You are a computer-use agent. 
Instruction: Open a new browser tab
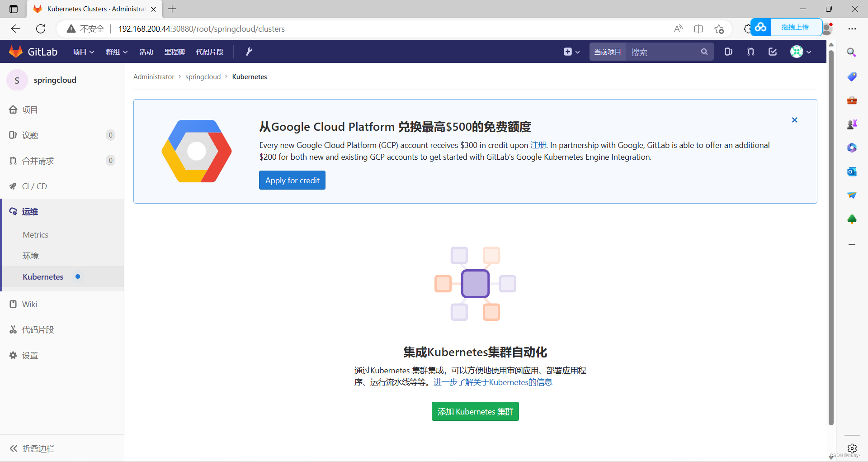[x=172, y=9]
